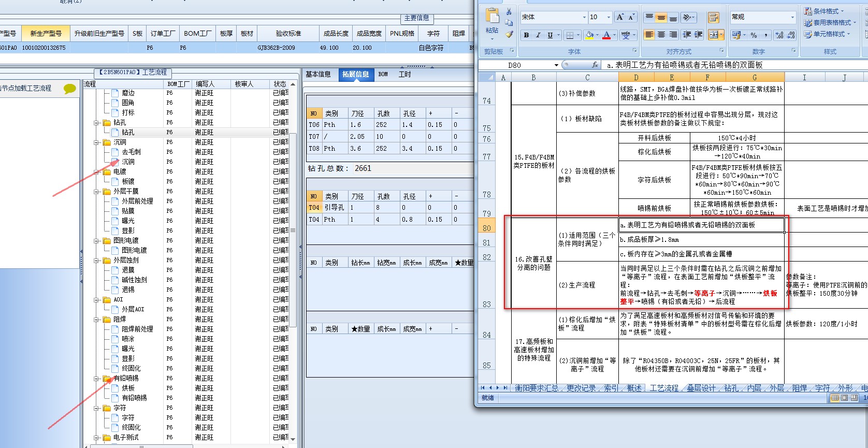Collapse the 沉铜 folder node

96,142
